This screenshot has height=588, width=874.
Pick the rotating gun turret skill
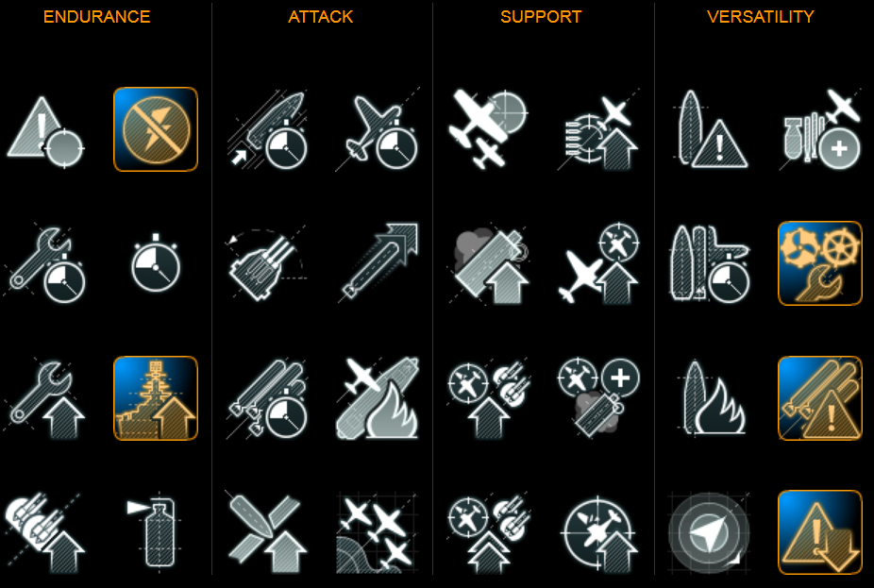[x=266, y=264]
